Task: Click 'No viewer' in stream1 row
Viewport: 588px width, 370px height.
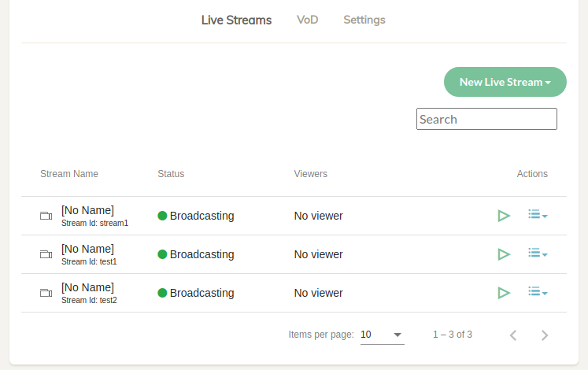Action: (318, 216)
